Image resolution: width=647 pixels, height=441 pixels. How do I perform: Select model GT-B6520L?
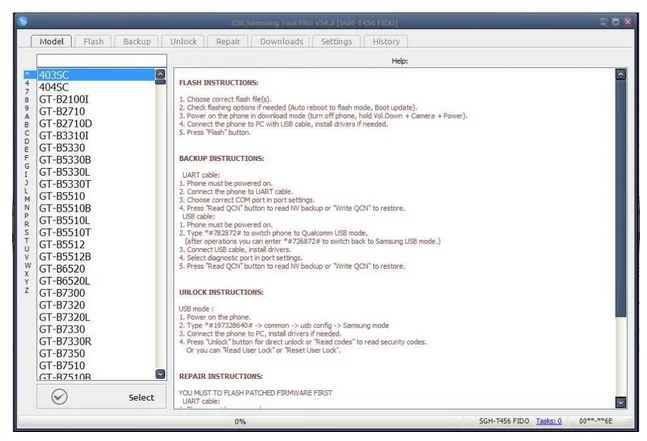(x=97, y=281)
